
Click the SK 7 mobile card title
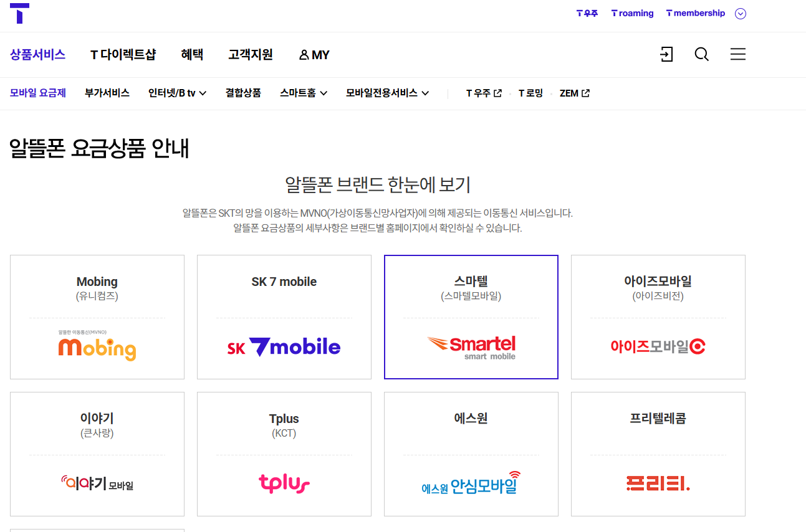[x=284, y=282]
